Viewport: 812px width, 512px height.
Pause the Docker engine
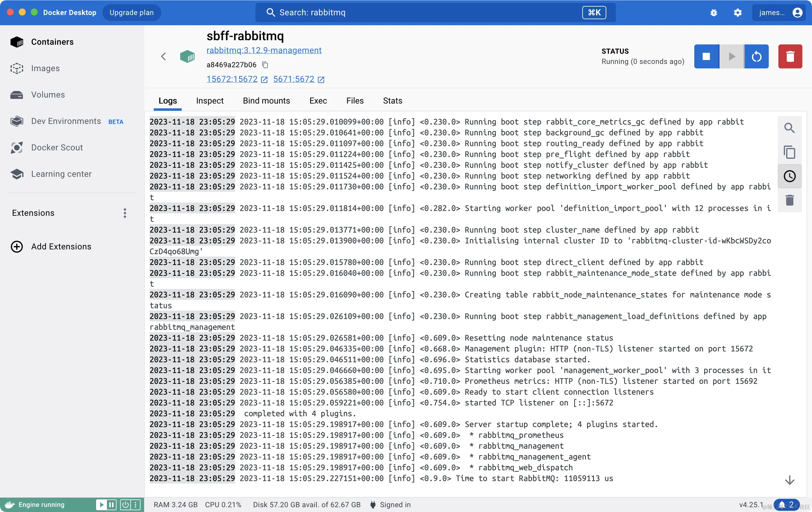point(111,504)
